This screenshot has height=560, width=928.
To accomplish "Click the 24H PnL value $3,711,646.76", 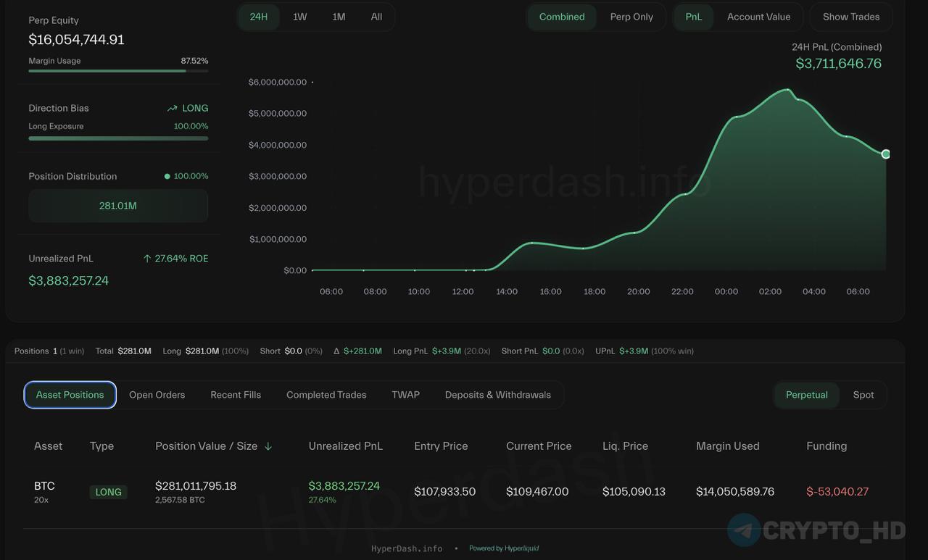I will (839, 64).
